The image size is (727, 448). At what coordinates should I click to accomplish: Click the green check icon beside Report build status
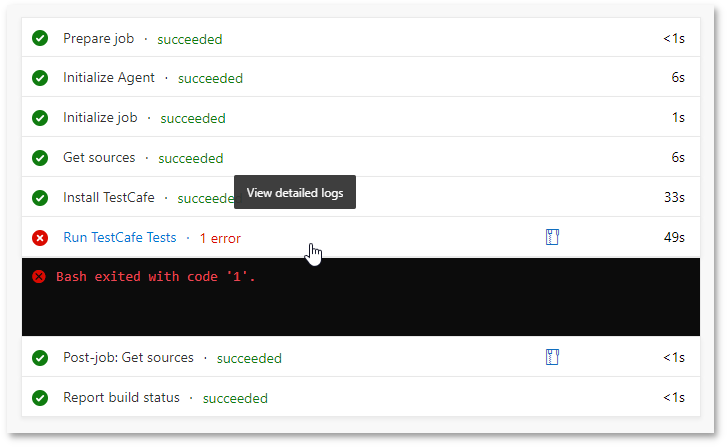40,398
